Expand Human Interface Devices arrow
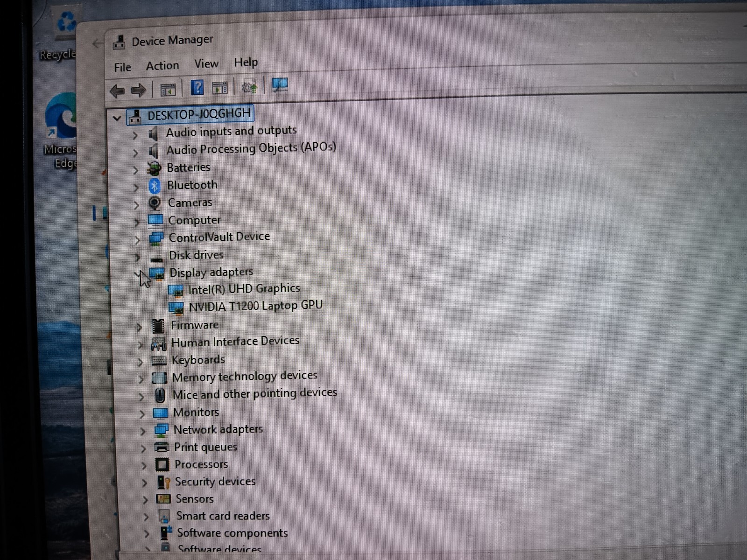Viewport: 747px width, 560px height. click(140, 345)
